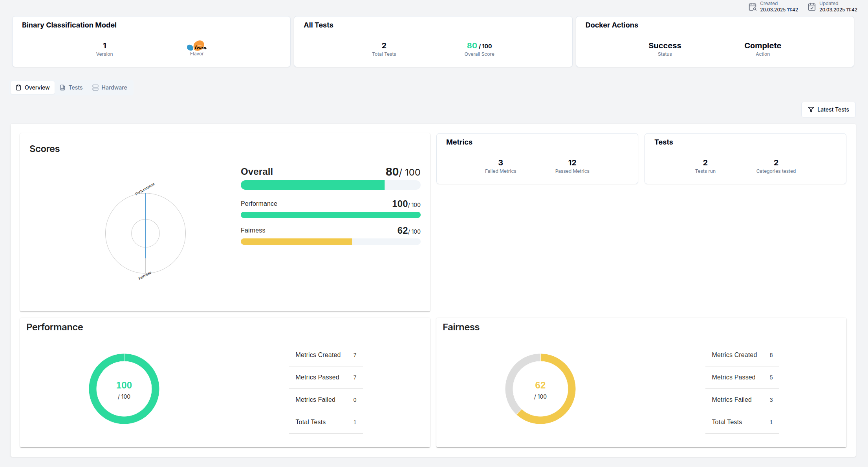Click the Performance progress bar
The image size is (868, 467).
point(330,215)
